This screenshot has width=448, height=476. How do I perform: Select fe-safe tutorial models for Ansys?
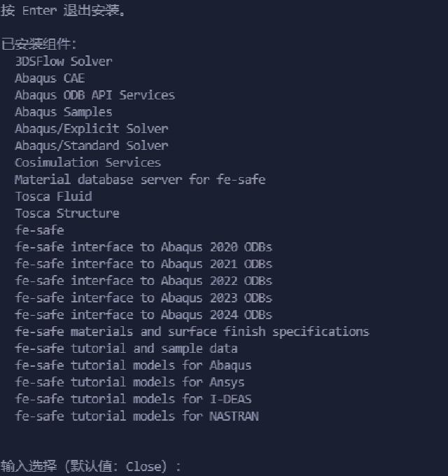click(x=129, y=382)
